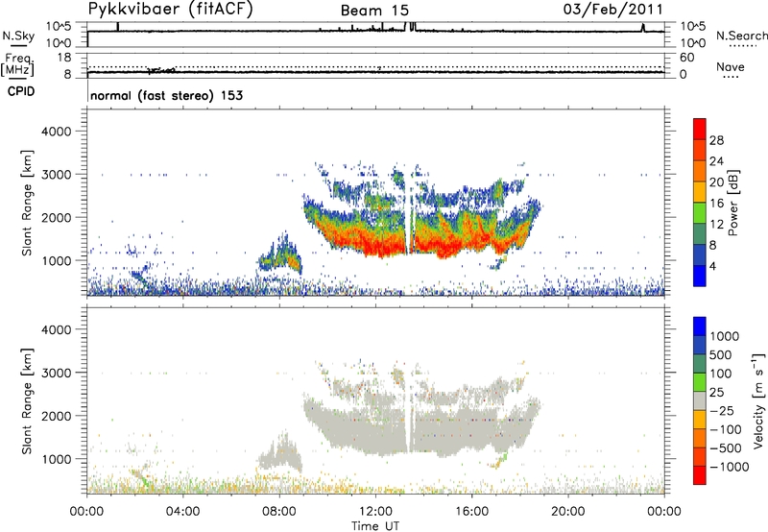Viewport: 768px width, 532px height.
Task: Click the gray band of the velocity colorbar
Action: (x=700, y=401)
